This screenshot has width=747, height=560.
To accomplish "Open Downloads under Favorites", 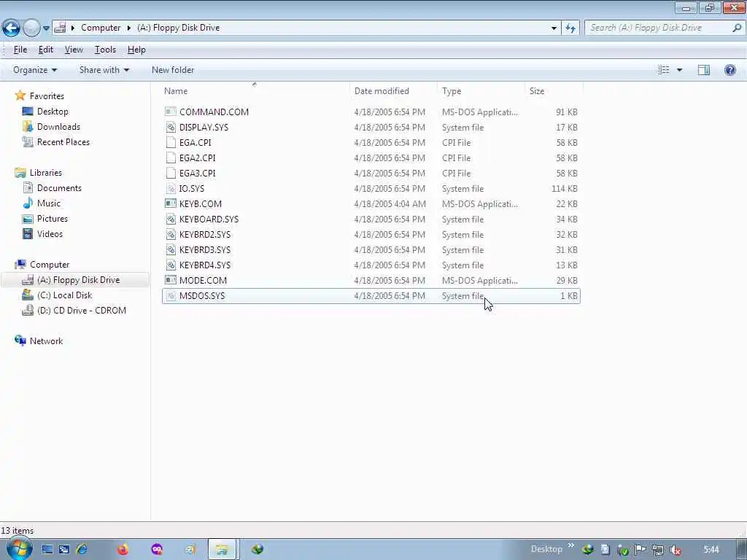I will click(58, 127).
